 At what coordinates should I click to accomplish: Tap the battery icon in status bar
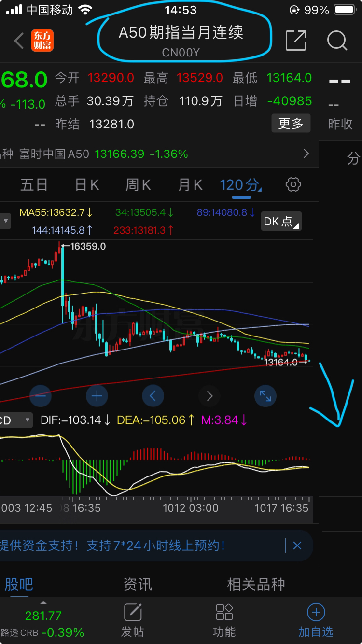pyautogui.click(x=345, y=10)
